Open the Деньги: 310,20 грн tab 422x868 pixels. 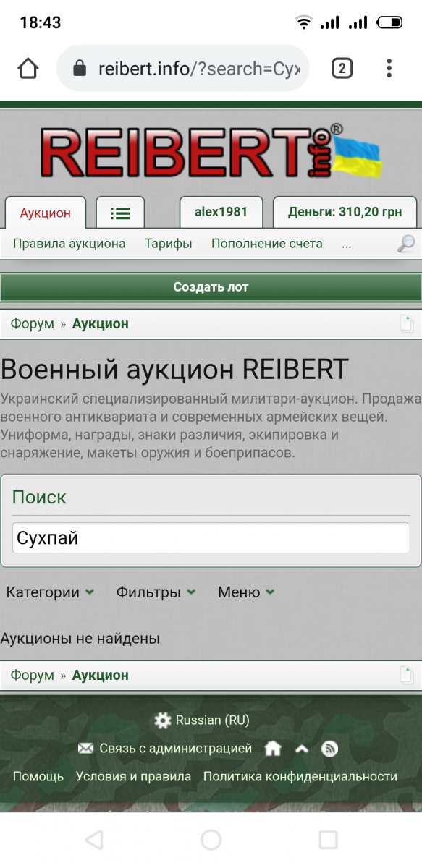(345, 213)
